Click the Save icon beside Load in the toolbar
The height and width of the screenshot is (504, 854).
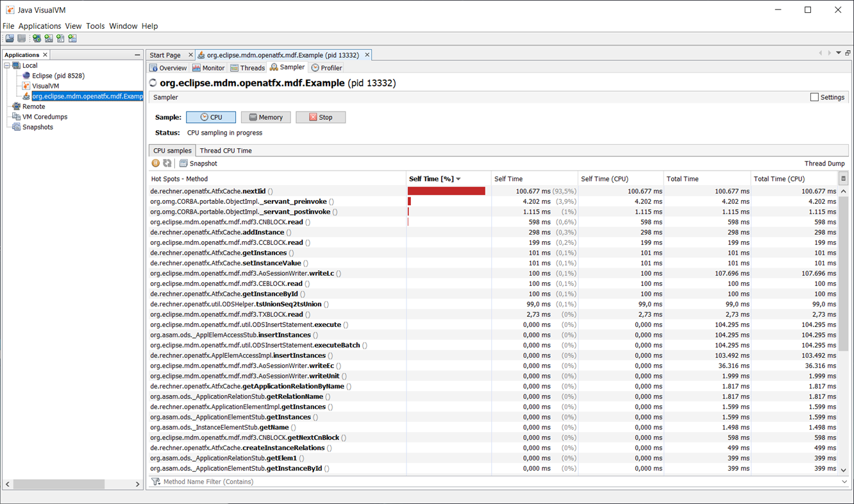pyautogui.click(x=21, y=38)
